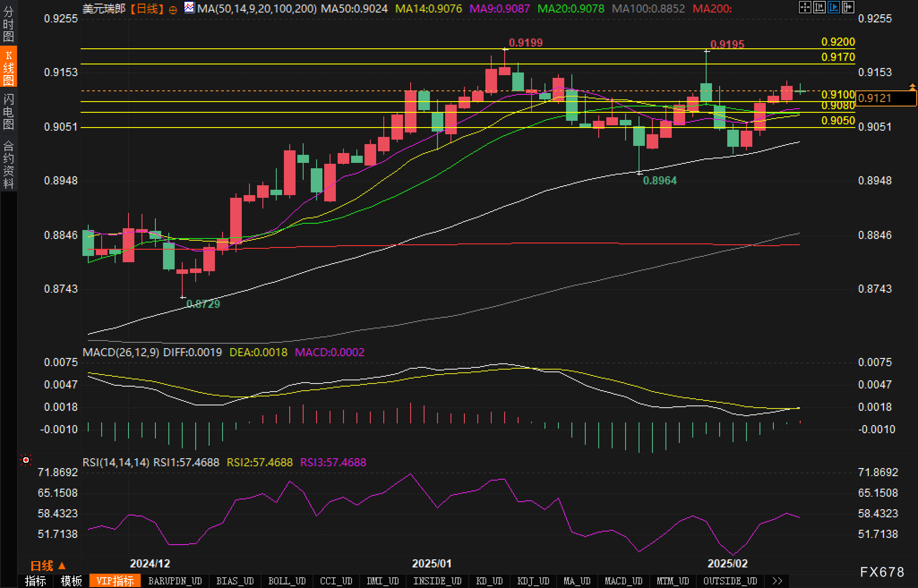Open 合约资料 panel in sidebar

tap(9, 164)
